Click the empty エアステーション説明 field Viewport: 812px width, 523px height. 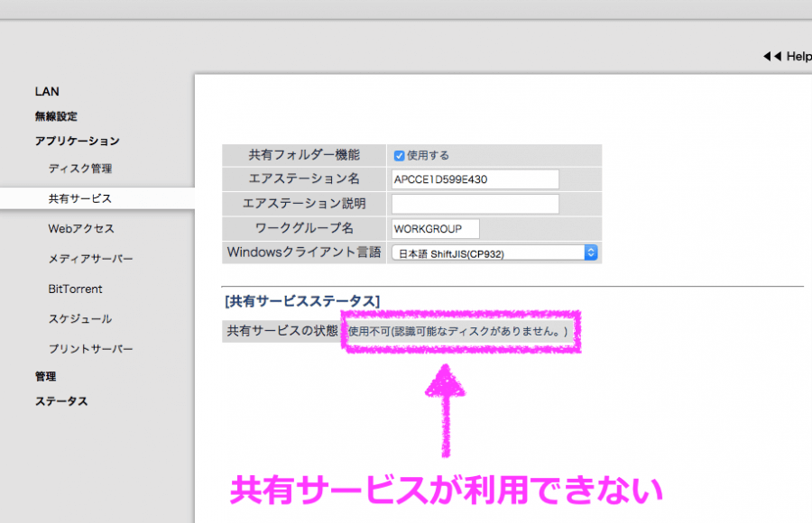475,204
